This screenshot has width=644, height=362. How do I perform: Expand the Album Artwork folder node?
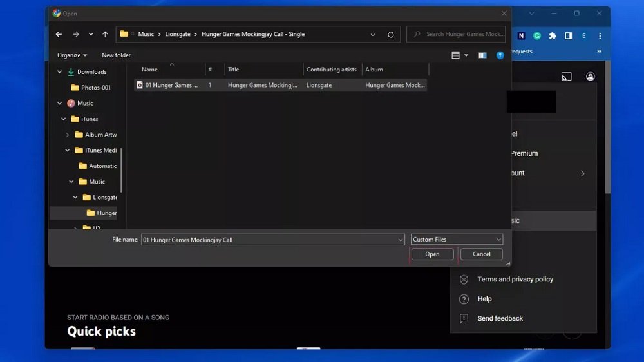68,135
